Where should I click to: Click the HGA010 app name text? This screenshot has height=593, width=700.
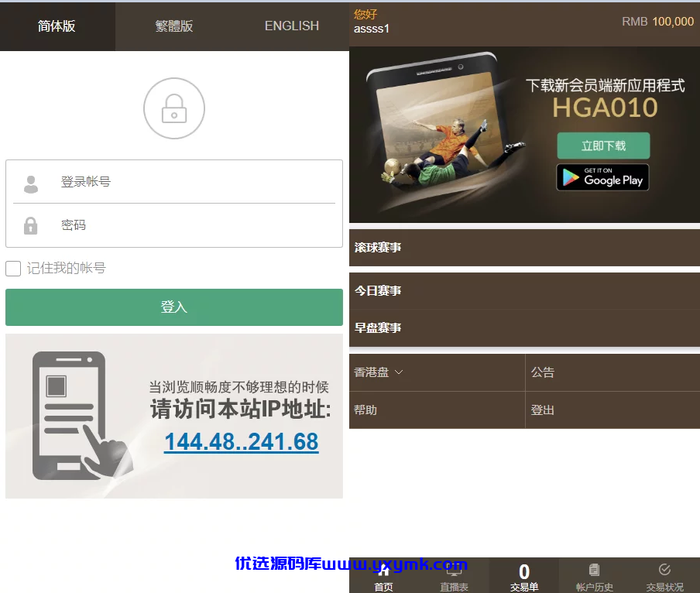click(605, 108)
